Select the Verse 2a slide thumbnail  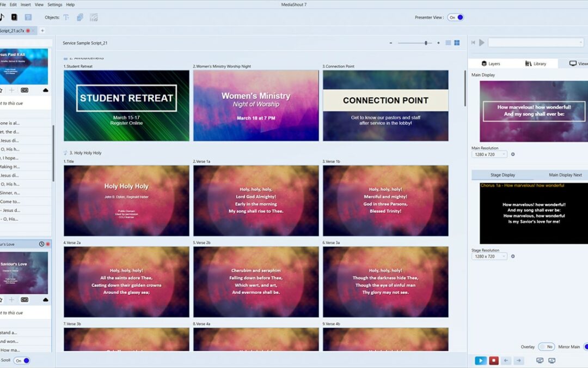126,282
